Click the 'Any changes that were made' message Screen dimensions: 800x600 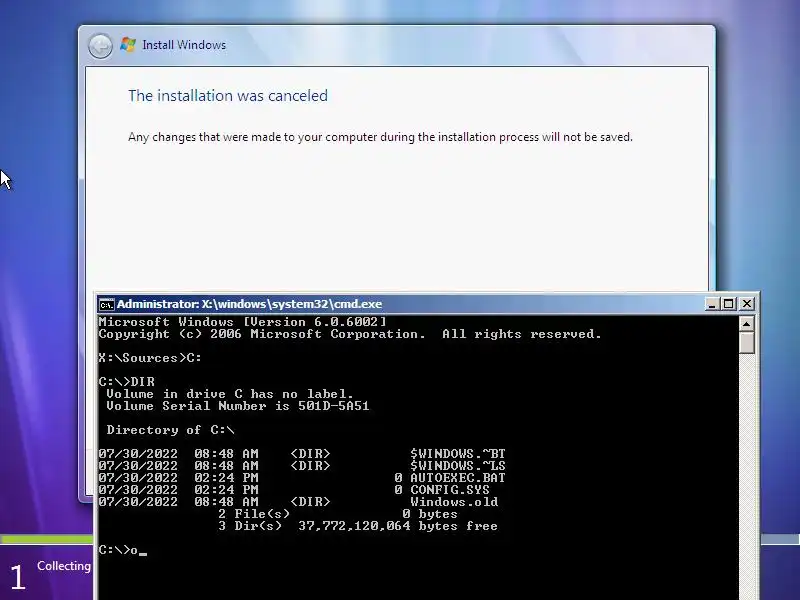coord(380,137)
